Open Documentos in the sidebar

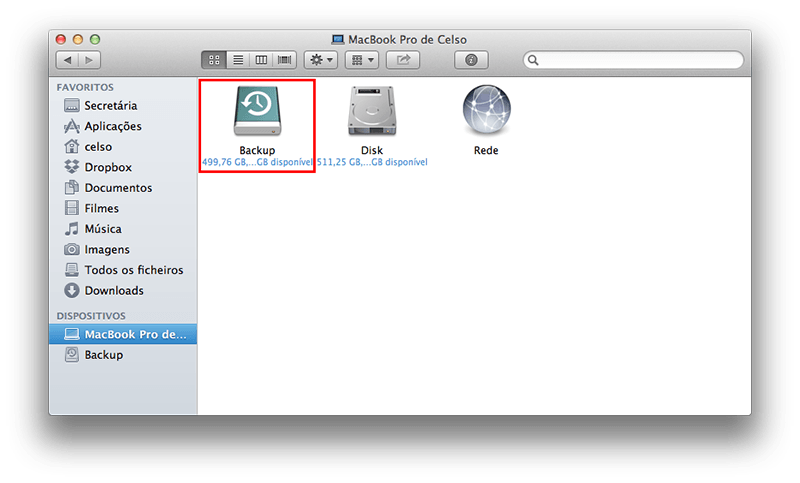[123, 188]
